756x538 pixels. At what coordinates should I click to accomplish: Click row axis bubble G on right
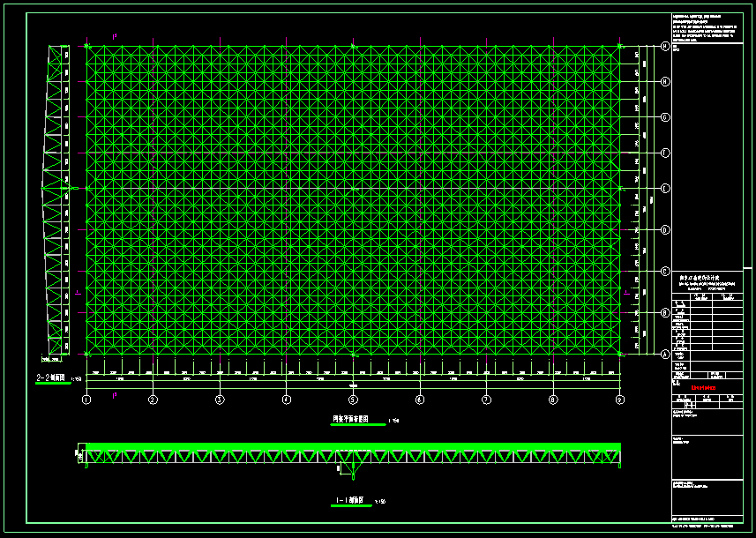pos(664,116)
